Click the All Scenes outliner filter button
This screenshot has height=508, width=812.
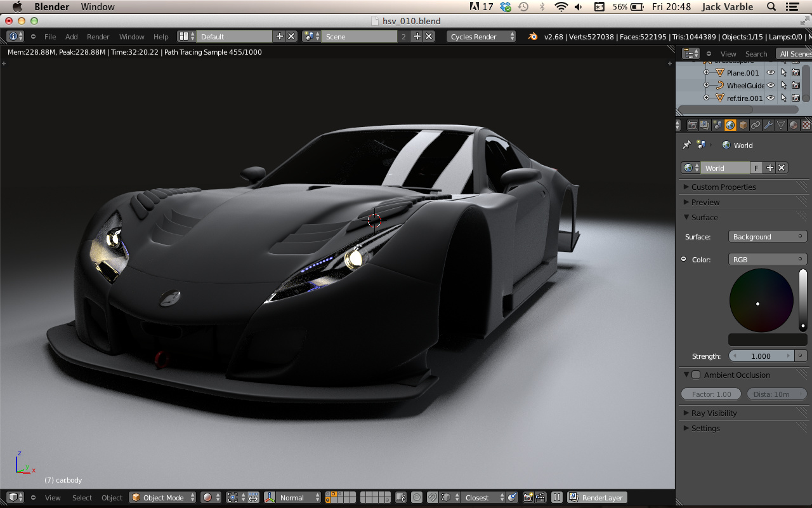[x=796, y=54]
